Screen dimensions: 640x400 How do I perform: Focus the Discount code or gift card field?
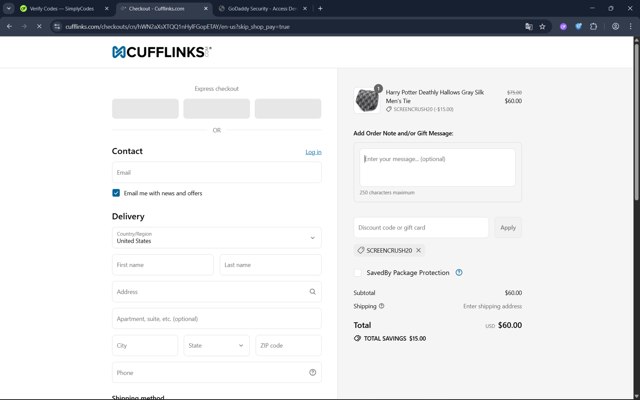(421, 227)
